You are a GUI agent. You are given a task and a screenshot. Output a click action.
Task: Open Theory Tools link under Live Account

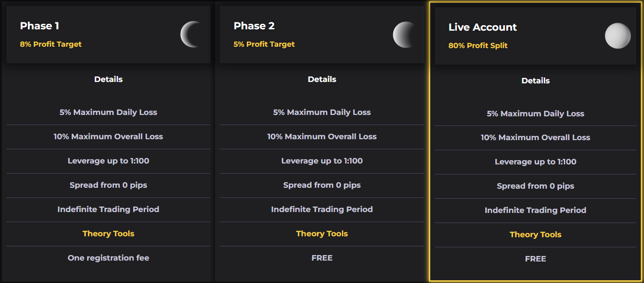coord(536,234)
